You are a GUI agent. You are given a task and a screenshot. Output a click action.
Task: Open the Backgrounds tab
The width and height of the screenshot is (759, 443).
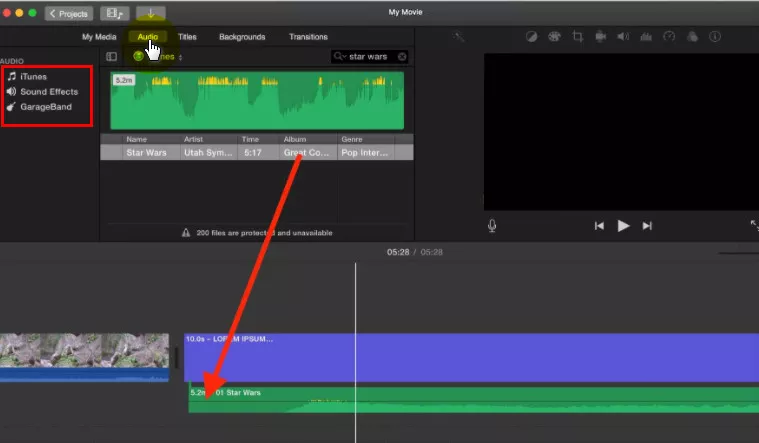pos(242,37)
